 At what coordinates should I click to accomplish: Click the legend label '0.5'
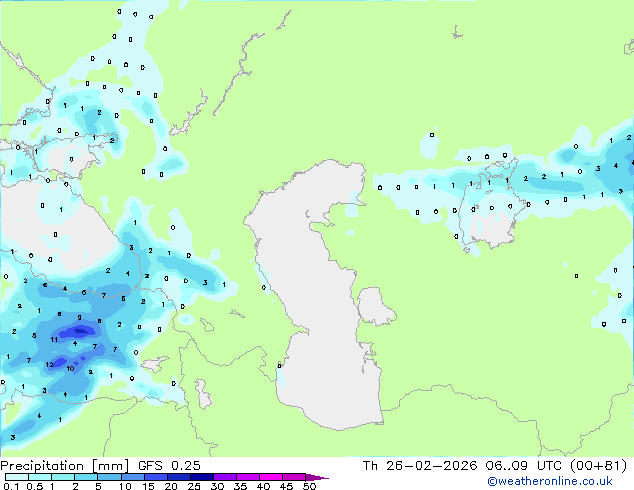point(34,486)
